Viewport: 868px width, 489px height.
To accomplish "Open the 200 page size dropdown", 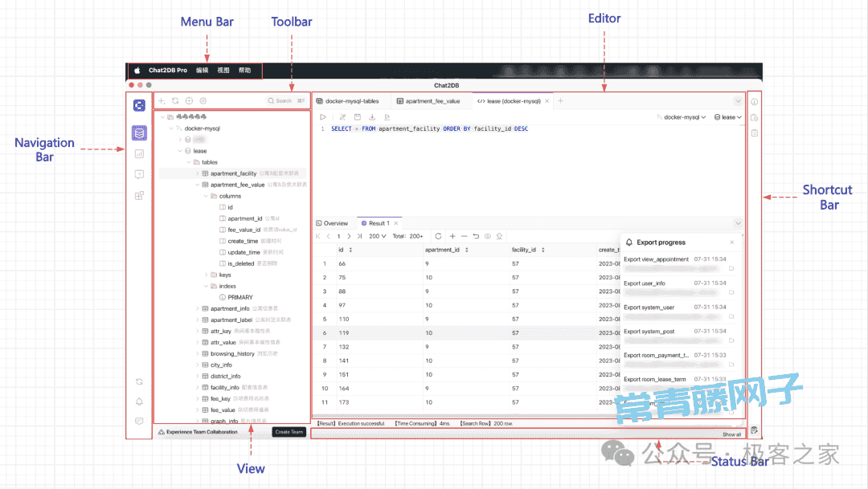I will point(378,236).
